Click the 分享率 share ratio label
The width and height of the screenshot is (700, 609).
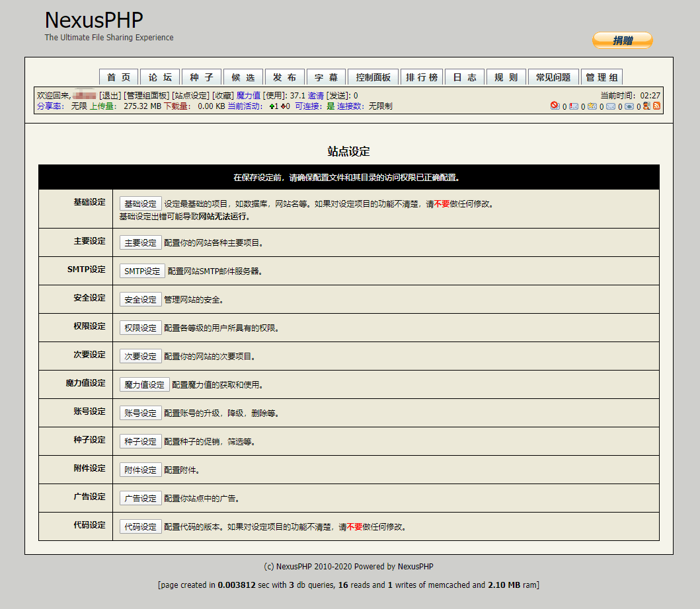click(x=50, y=106)
